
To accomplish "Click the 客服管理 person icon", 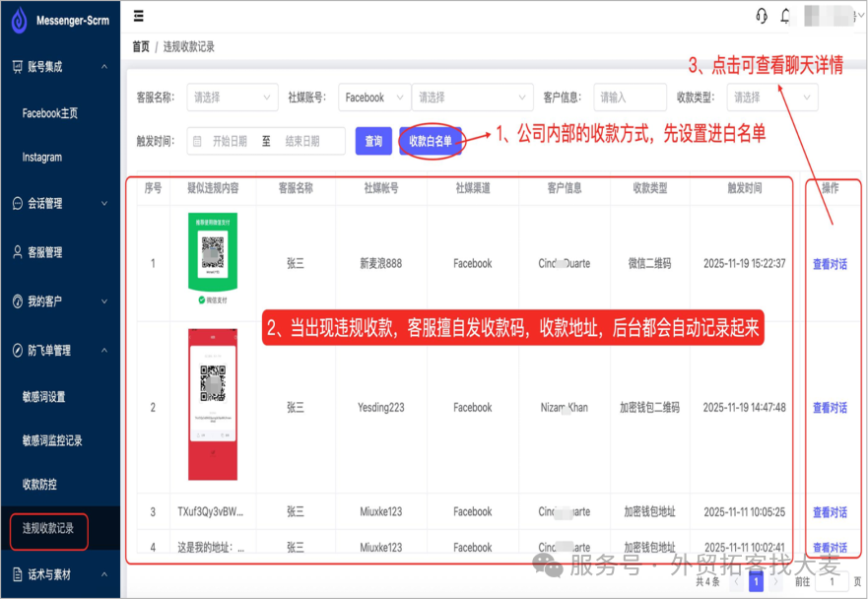I will (18, 252).
